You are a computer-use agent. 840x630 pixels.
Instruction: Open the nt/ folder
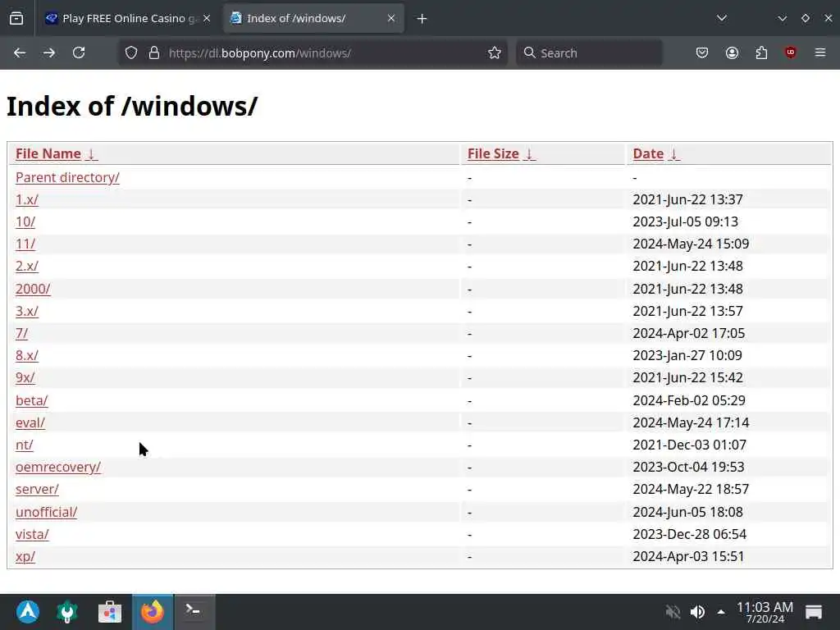[24, 445]
